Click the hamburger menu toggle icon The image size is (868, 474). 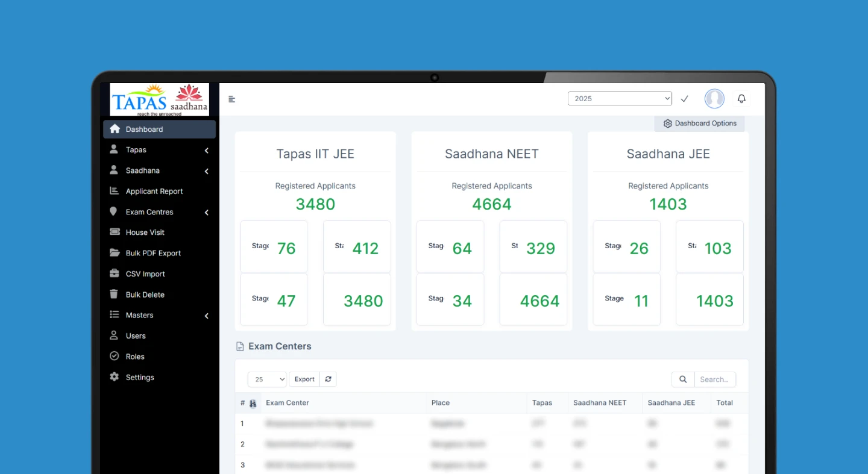[x=231, y=99]
